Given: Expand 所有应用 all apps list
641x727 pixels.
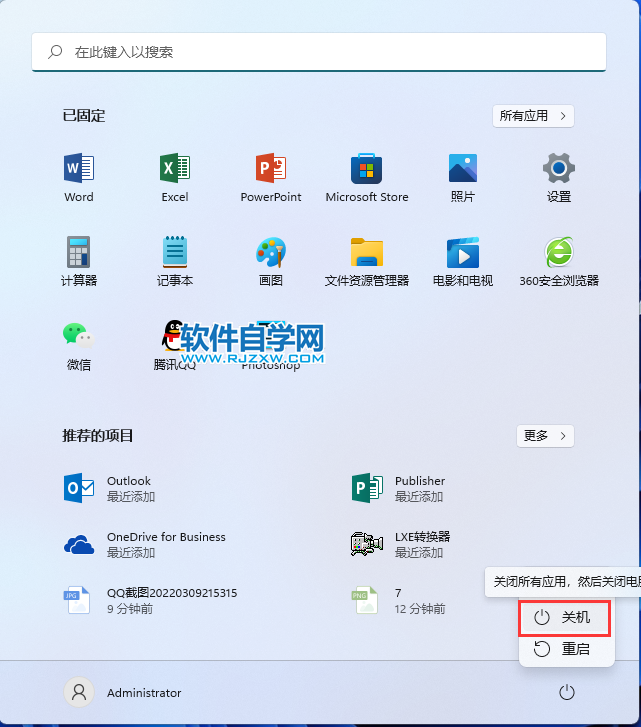Looking at the screenshot, I should [x=533, y=115].
